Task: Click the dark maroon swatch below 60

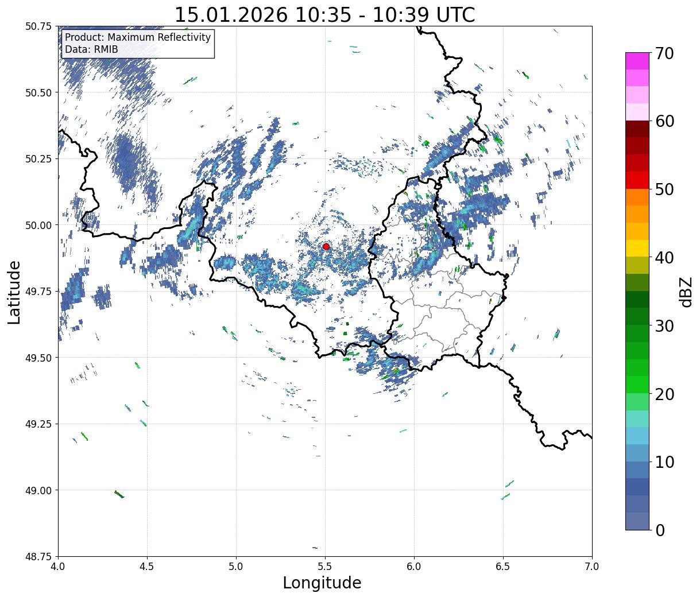Action: [637, 129]
